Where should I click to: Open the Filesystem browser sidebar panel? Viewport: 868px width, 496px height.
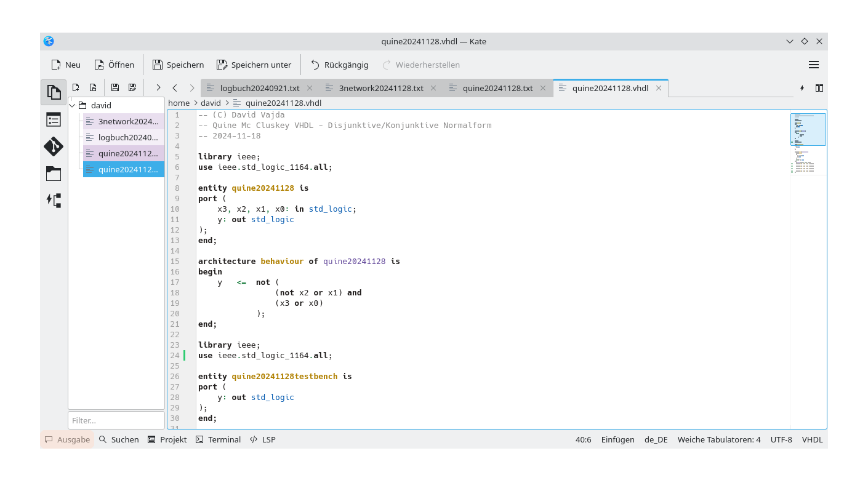click(54, 174)
